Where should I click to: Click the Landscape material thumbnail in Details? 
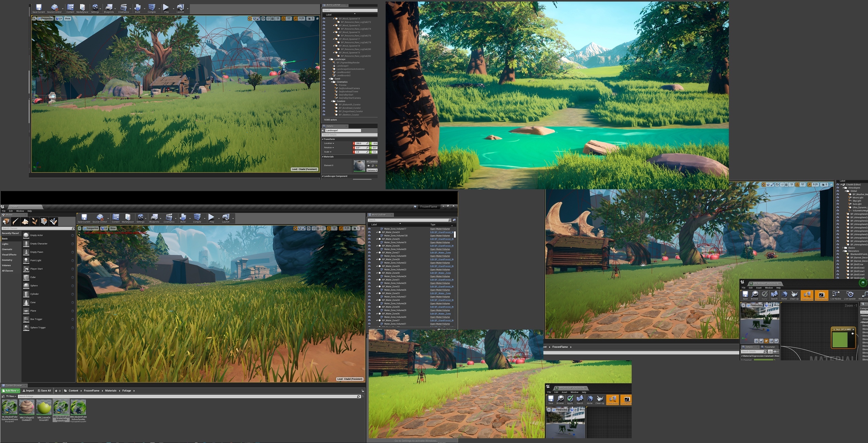359,166
